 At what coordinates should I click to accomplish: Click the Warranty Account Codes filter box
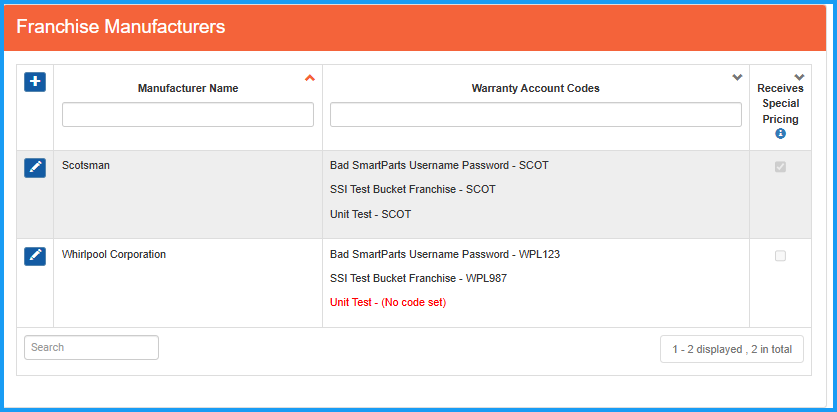(535, 115)
